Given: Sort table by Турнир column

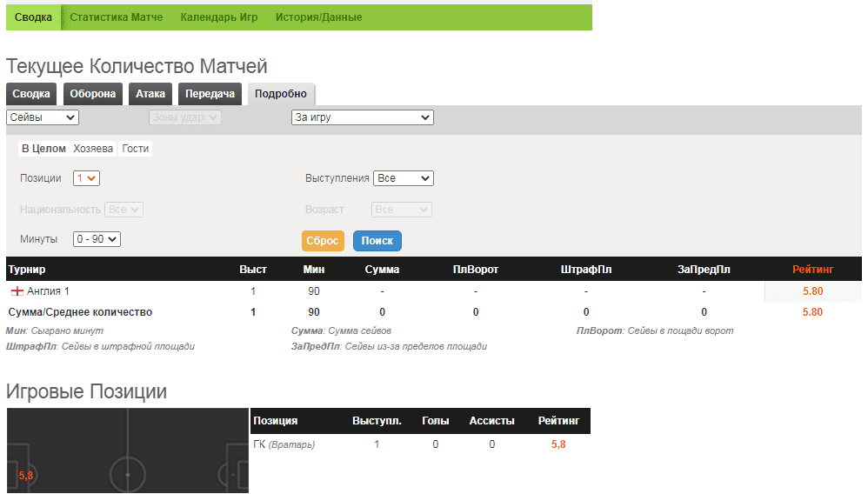Looking at the screenshot, I should pos(27,269).
